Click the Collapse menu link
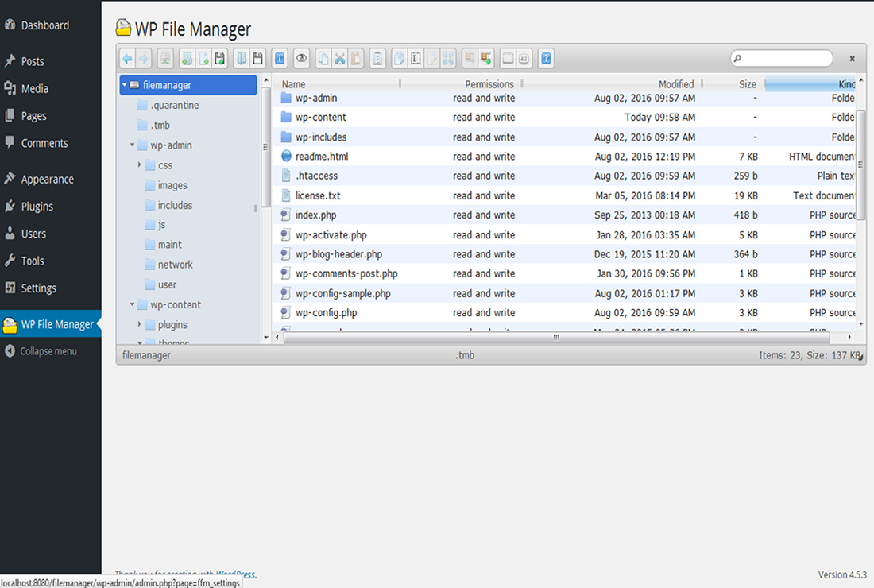 point(48,351)
